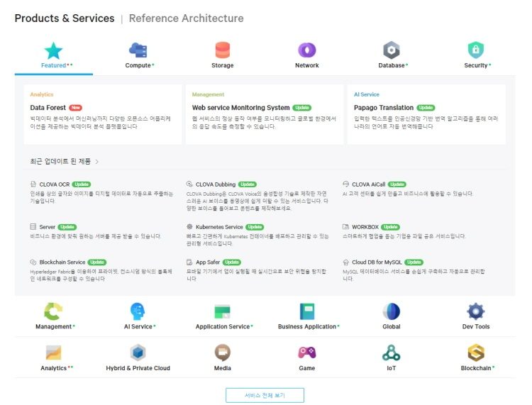The height and width of the screenshot is (405, 532).
Task: Click the Update badge beside Kubernetes Service
Action: pos(255,226)
